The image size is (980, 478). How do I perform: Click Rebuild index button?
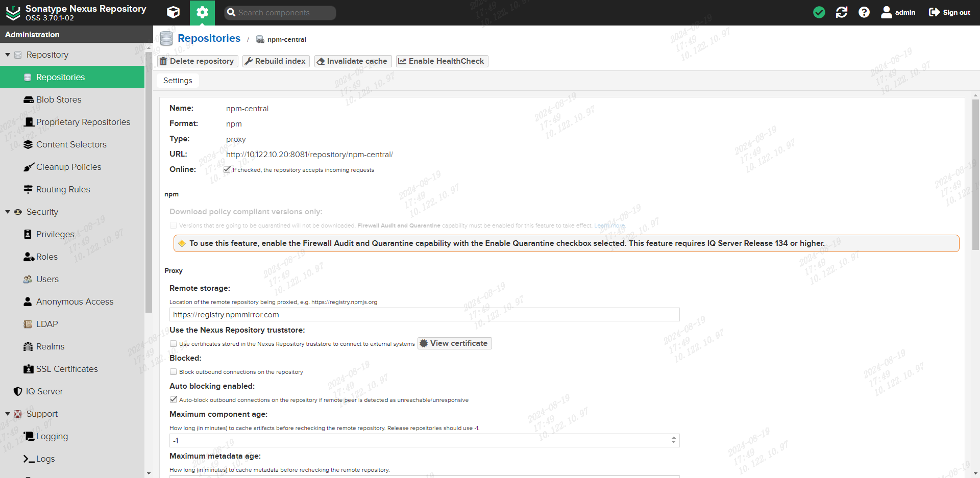coord(276,61)
